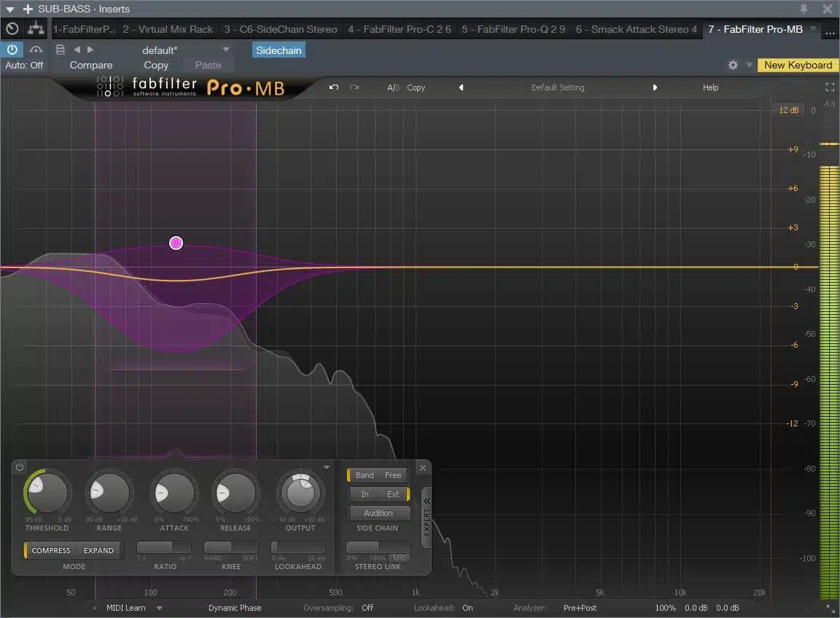This screenshot has width=840, height=618.
Task: Open Analyzer Pre+Post settings
Action: pyautogui.click(x=580, y=608)
